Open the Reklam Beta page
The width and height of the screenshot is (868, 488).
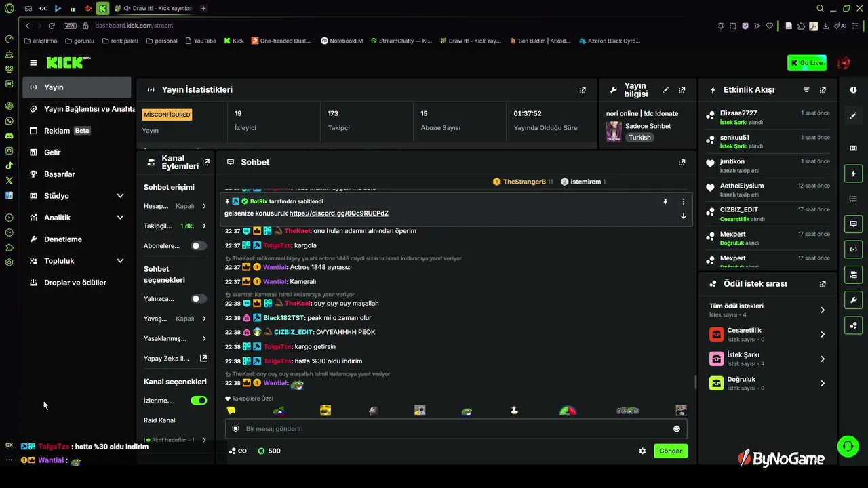click(x=77, y=131)
